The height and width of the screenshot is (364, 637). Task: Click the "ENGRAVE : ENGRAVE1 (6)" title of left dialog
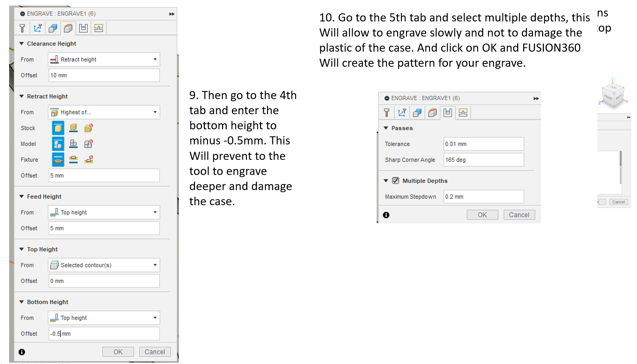[x=61, y=14]
